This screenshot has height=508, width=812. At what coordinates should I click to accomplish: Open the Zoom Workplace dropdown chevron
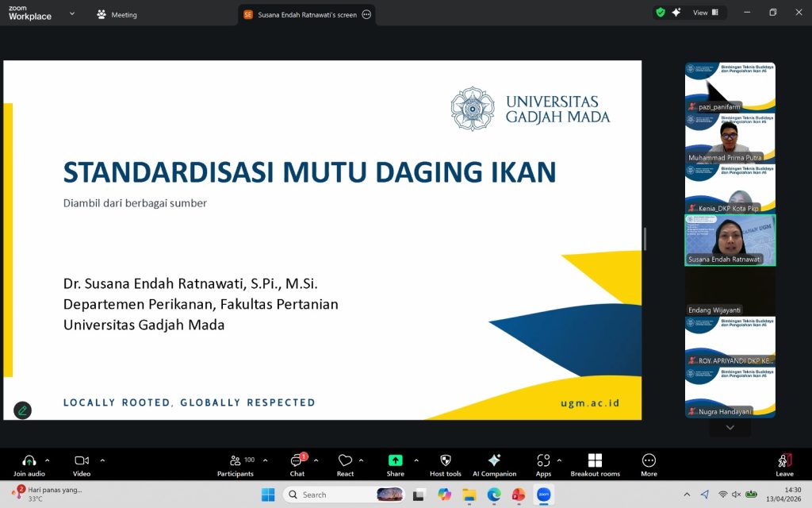point(72,13)
